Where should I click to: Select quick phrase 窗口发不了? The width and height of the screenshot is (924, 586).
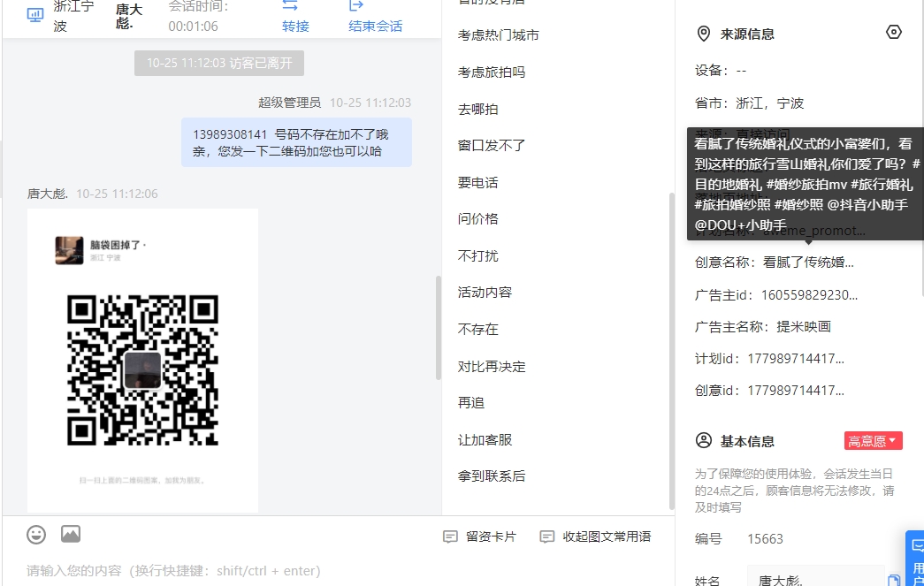coord(492,146)
